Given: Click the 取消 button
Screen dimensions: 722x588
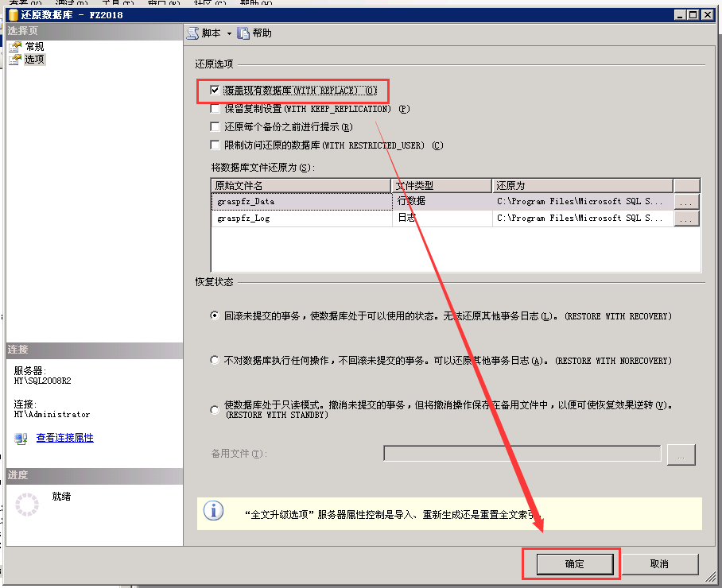Looking at the screenshot, I should [659, 563].
